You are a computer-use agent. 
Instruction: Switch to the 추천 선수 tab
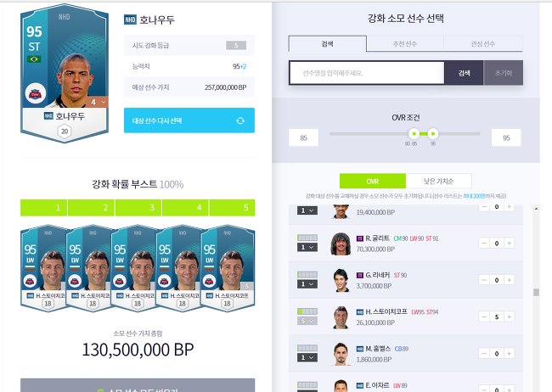(405, 43)
